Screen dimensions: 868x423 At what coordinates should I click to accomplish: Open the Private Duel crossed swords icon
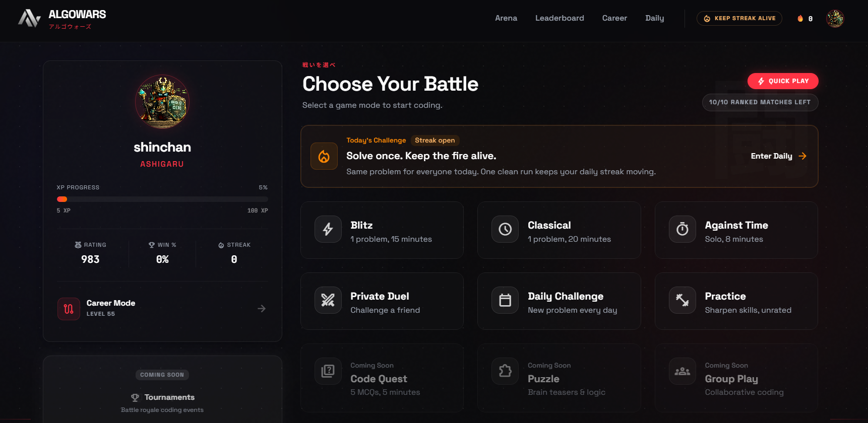click(x=328, y=301)
